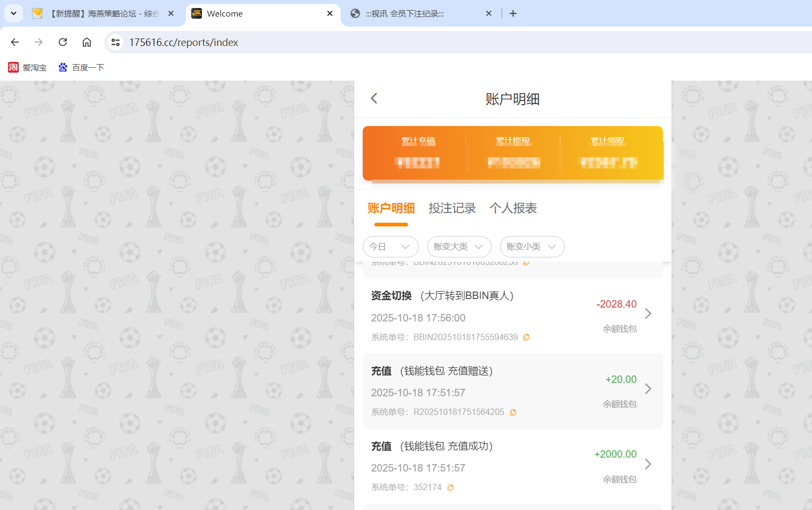812x510 pixels.
Task: Copy order number R202510181751564205
Action: click(513, 412)
